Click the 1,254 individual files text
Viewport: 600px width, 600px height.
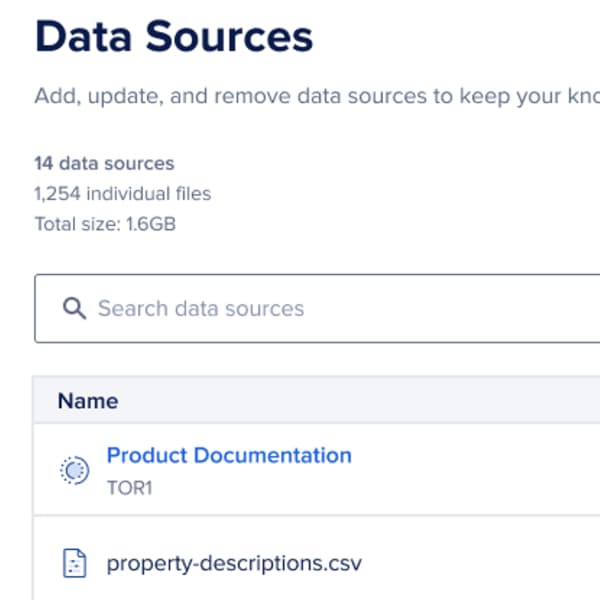tap(122, 194)
